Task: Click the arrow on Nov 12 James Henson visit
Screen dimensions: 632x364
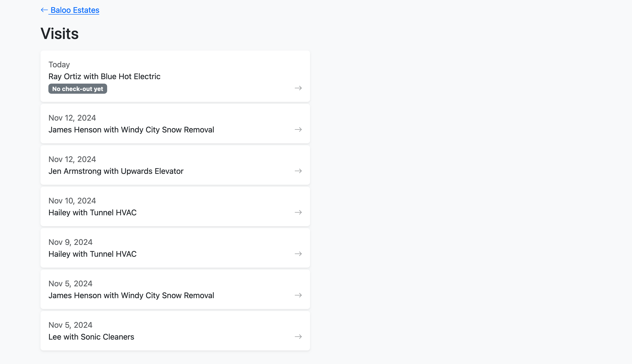Action: 298,129
